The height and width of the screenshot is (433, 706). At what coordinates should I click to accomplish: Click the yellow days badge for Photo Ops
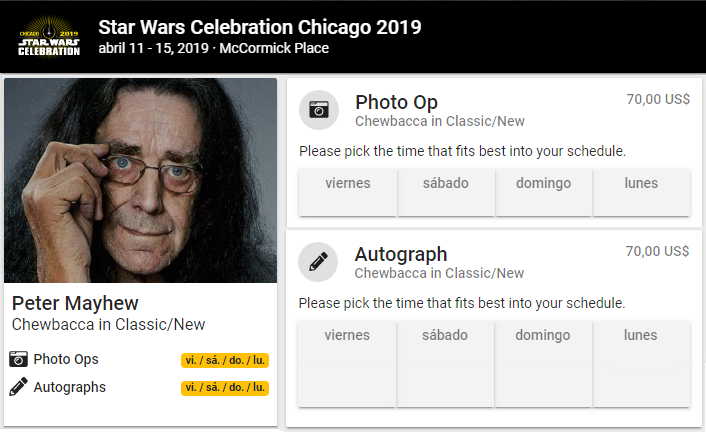[226, 360]
